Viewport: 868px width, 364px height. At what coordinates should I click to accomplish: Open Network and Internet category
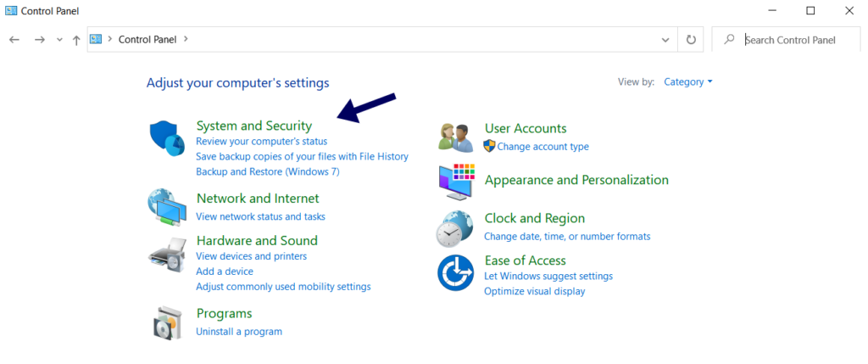point(258,198)
